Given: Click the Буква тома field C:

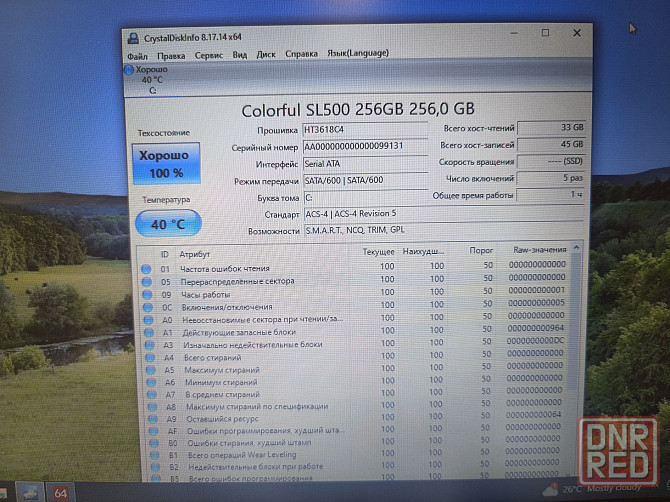Looking at the screenshot, I should pos(365,197).
